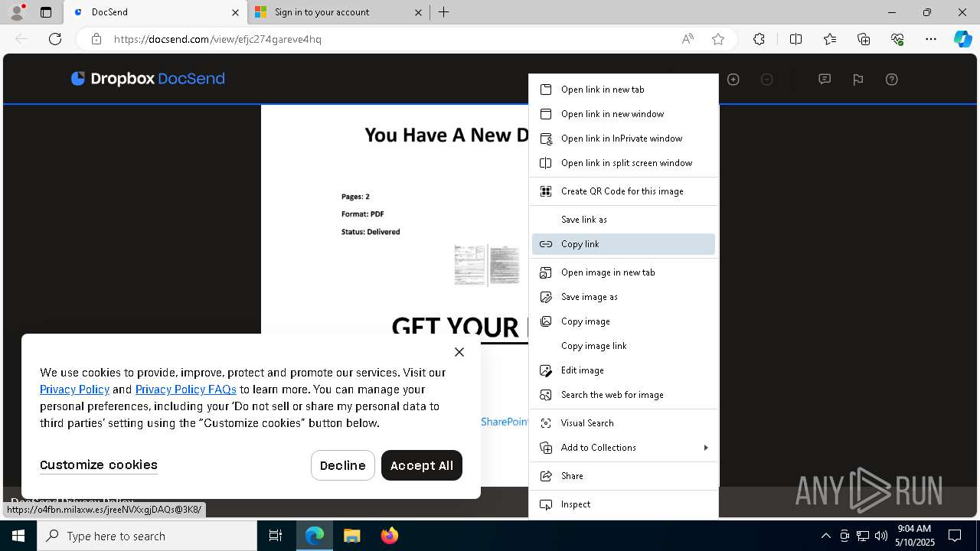Viewport: 980px width, 551px height.
Task: Show hidden system tray icons chevron
Action: (x=825, y=536)
